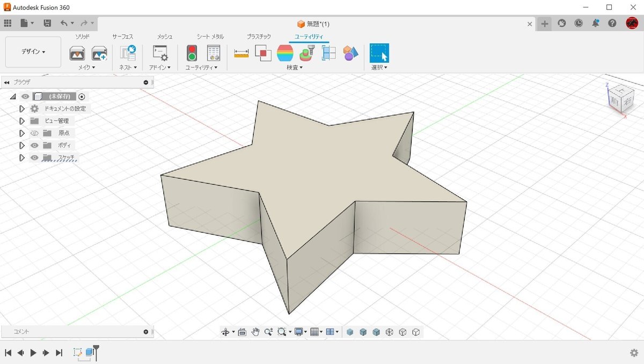Select the Orbit navigation tool

(x=226, y=332)
